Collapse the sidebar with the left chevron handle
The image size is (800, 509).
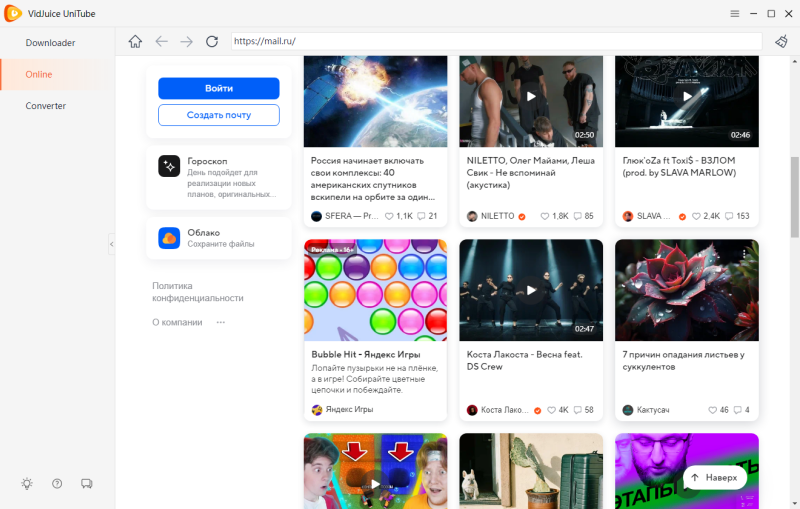coord(111,244)
